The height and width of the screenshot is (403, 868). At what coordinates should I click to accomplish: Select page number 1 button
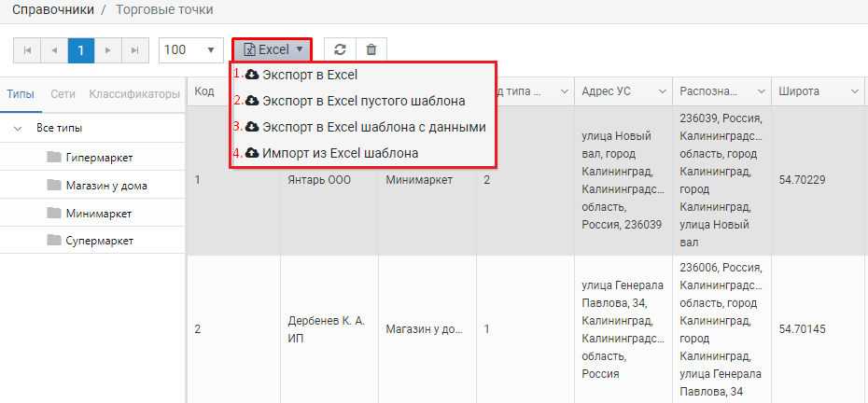81,50
